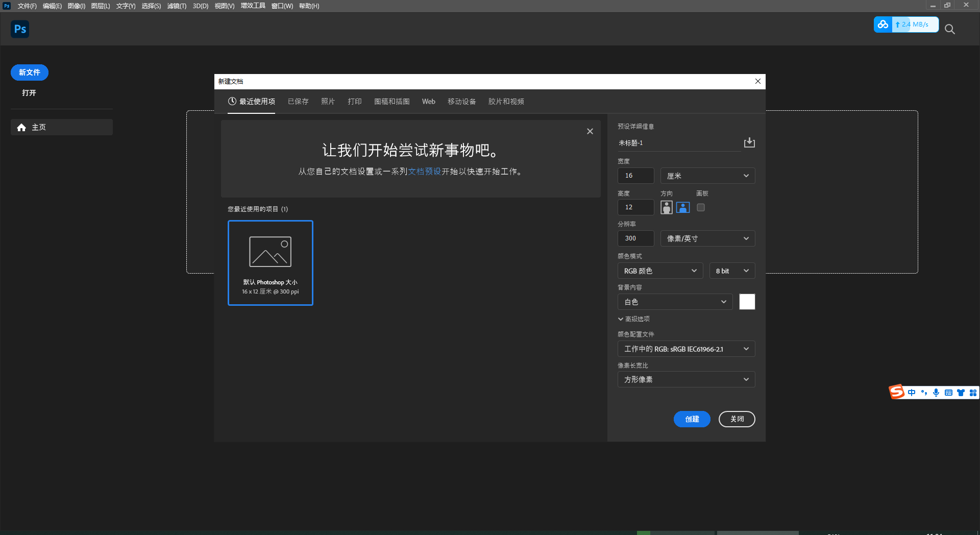Image resolution: width=980 pixels, height=535 pixels.
Task: Dismiss the welcome banner with its X
Action: pyautogui.click(x=590, y=131)
